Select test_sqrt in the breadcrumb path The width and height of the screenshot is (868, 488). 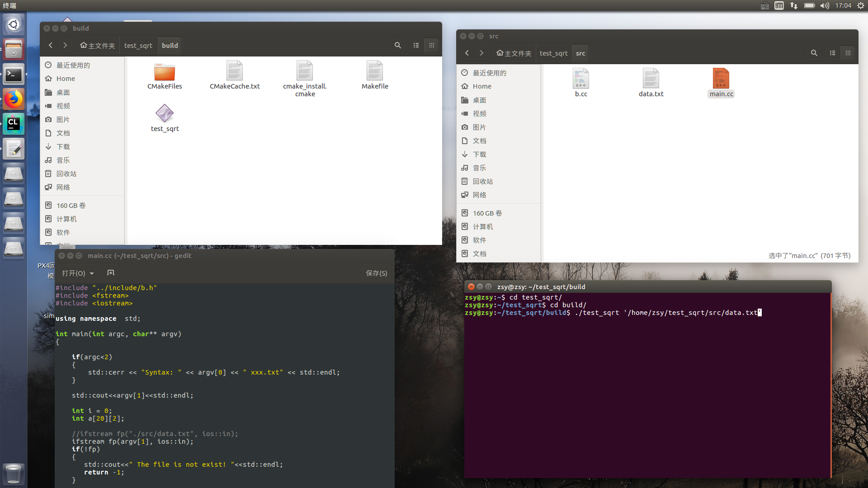coord(138,45)
